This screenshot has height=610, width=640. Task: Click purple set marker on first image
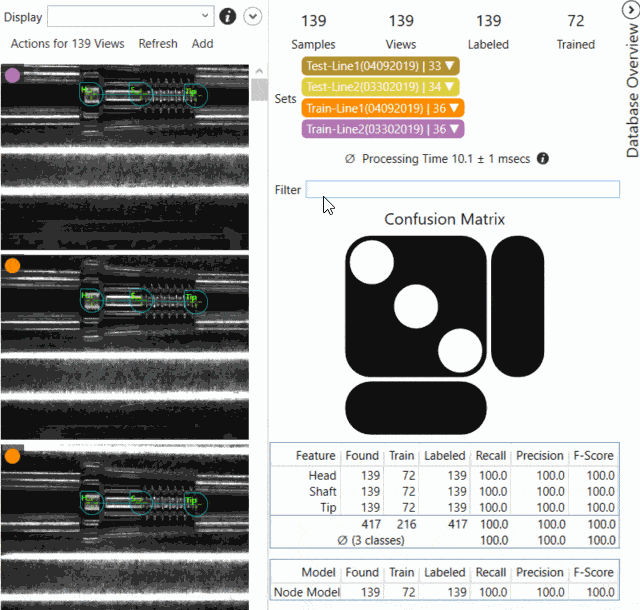(13, 75)
